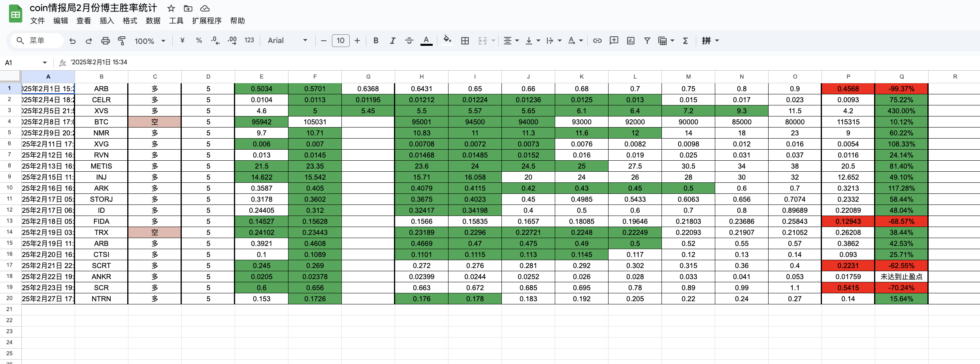Star this spreadsheet document
The width and height of the screenshot is (980, 364).
[x=171, y=8]
